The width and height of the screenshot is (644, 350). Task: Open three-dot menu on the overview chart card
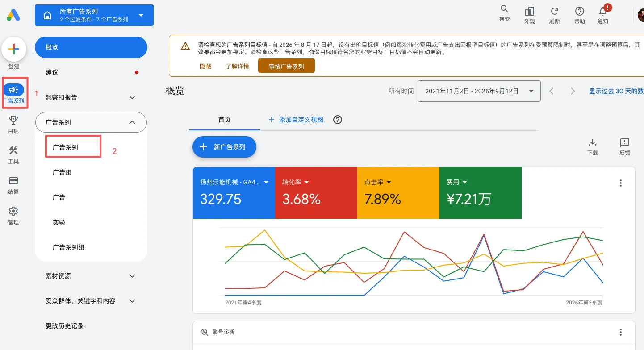621,183
